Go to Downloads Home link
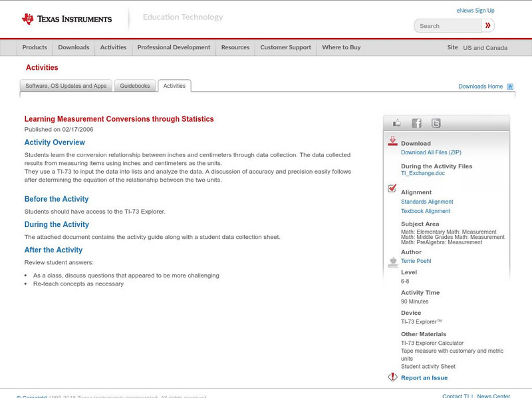Screen dimensions: 532x398 pos(480,87)
